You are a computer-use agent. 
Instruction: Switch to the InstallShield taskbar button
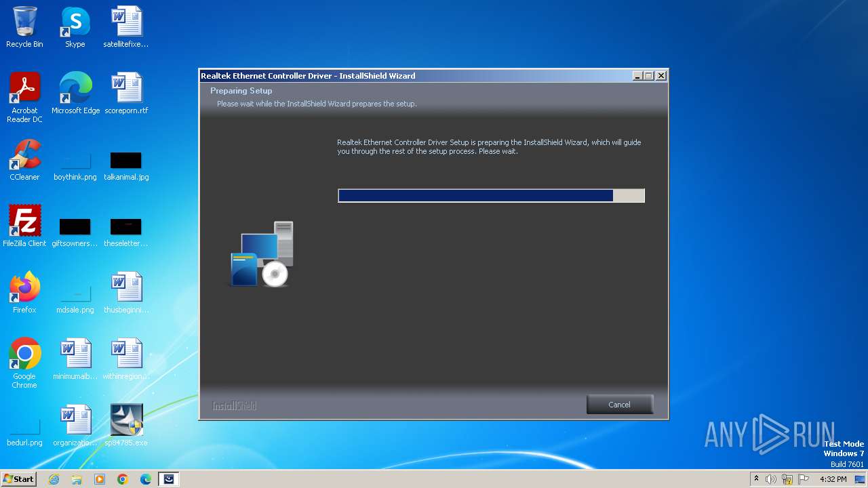coord(169,479)
